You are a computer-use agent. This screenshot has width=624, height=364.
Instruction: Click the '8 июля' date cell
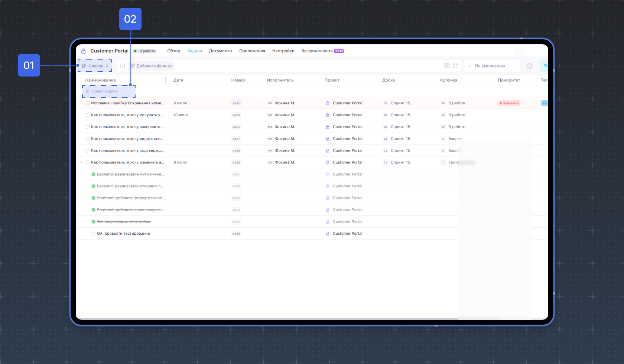180,163
